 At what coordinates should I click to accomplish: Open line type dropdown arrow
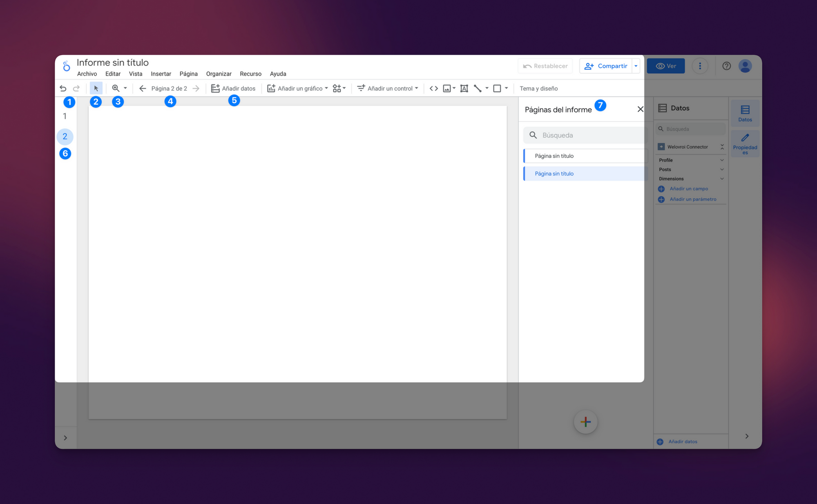click(x=487, y=89)
